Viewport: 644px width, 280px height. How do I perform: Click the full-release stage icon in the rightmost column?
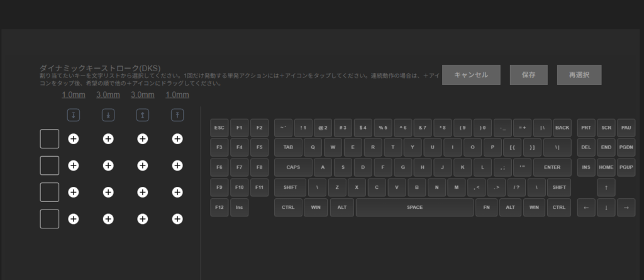coord(177,115)
